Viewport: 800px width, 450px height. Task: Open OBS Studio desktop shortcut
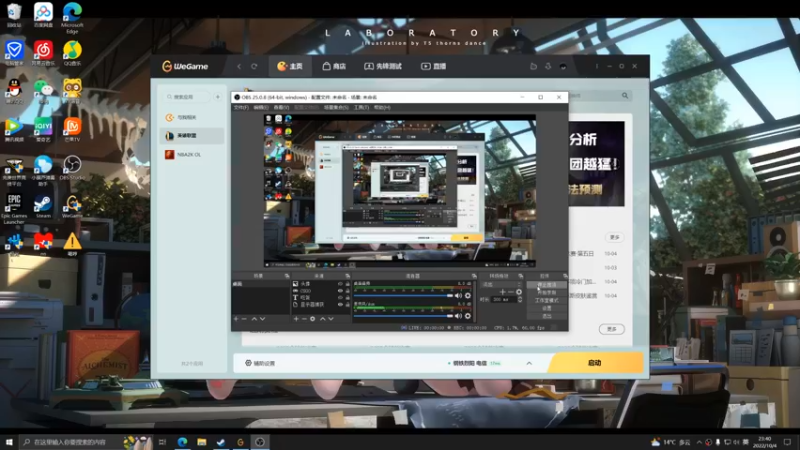tap(72, 168)
